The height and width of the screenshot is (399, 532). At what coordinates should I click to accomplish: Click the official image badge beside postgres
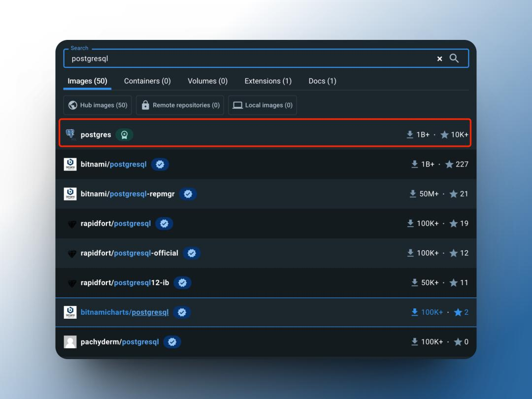pyautogui.click(x=124, y=134)
